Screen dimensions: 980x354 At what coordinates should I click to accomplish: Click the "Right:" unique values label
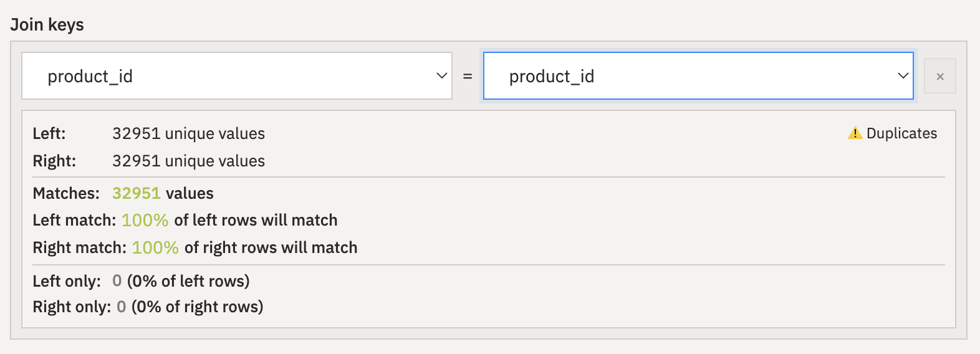(x=54, y=161)
